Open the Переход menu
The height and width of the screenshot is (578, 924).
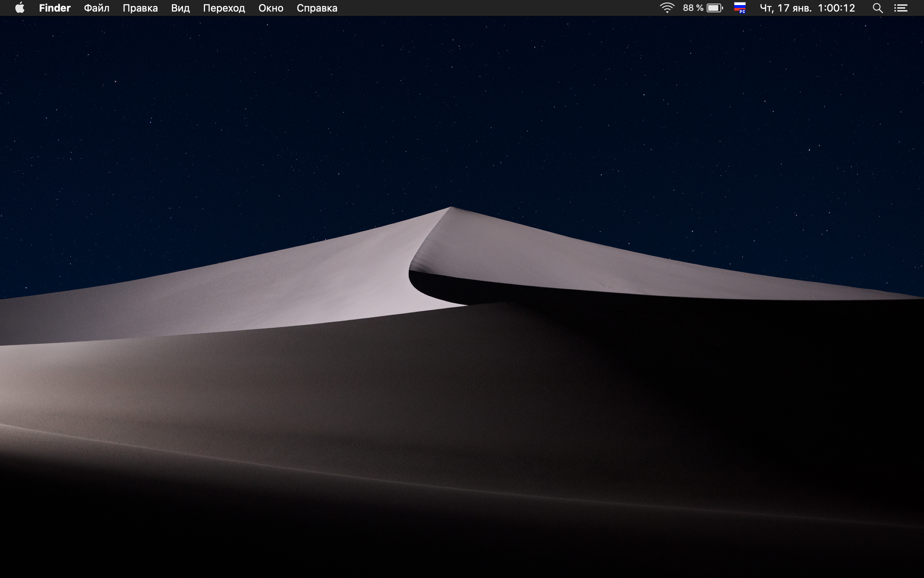[224, 8]
